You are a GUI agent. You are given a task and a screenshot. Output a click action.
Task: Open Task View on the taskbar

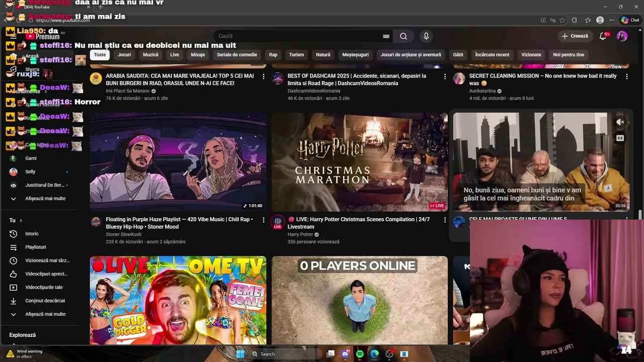[x=331, y=354]
